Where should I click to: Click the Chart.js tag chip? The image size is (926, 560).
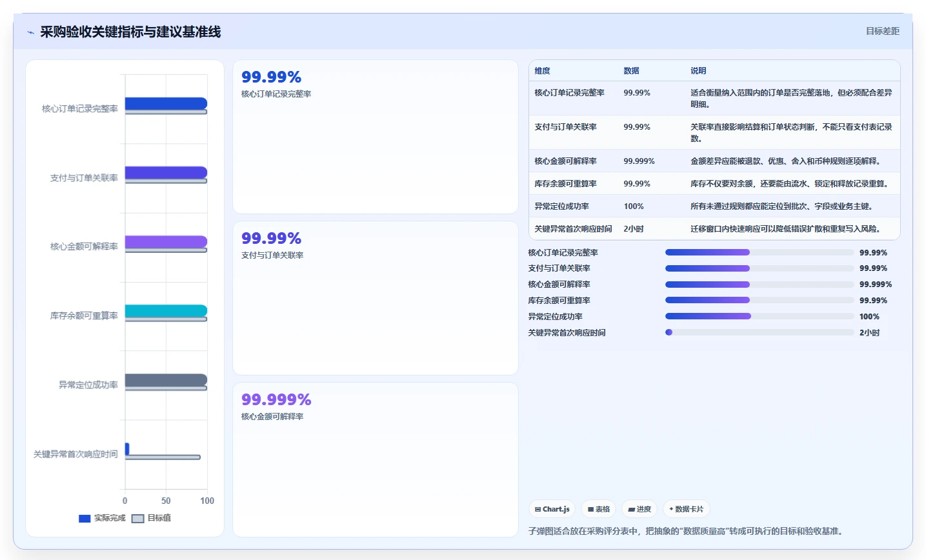point(552,509)
